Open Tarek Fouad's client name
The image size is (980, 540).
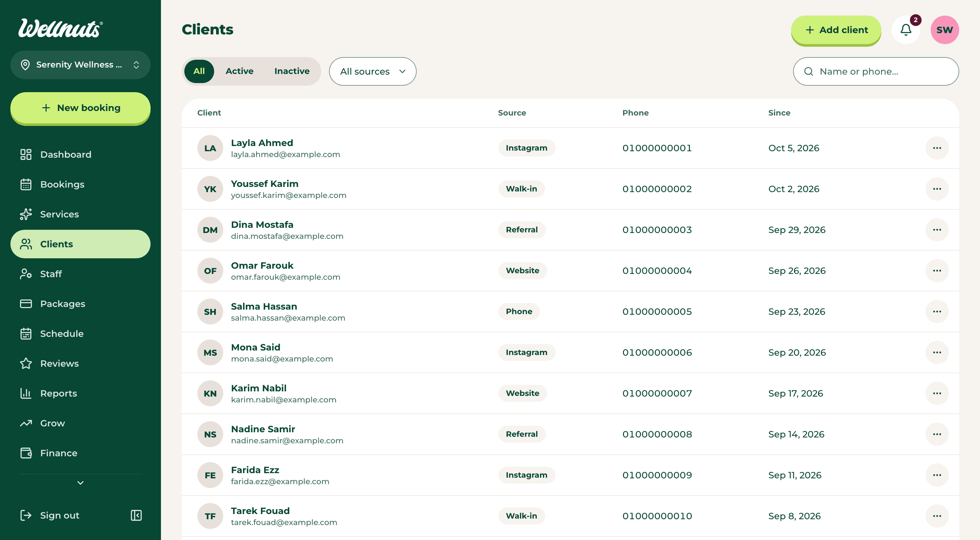point(260,511)
